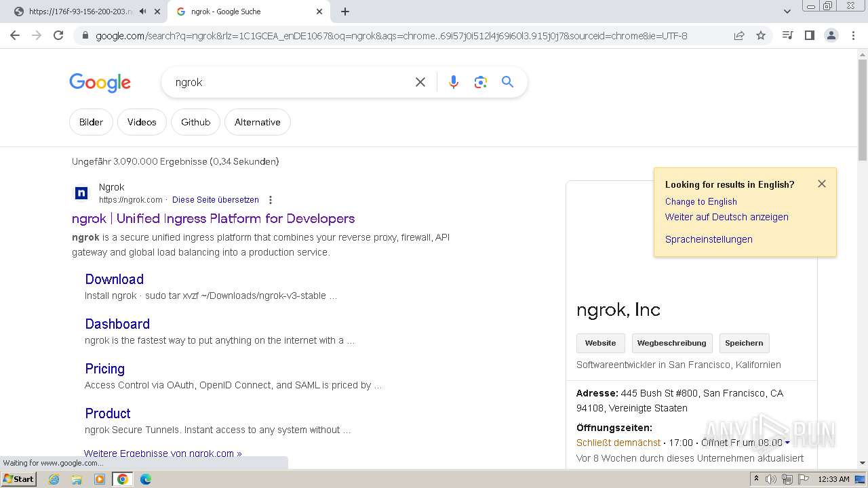Open the Windows Start button
Image resolution: width=868 pixels, height=488 pixels.
click(19, 479)
